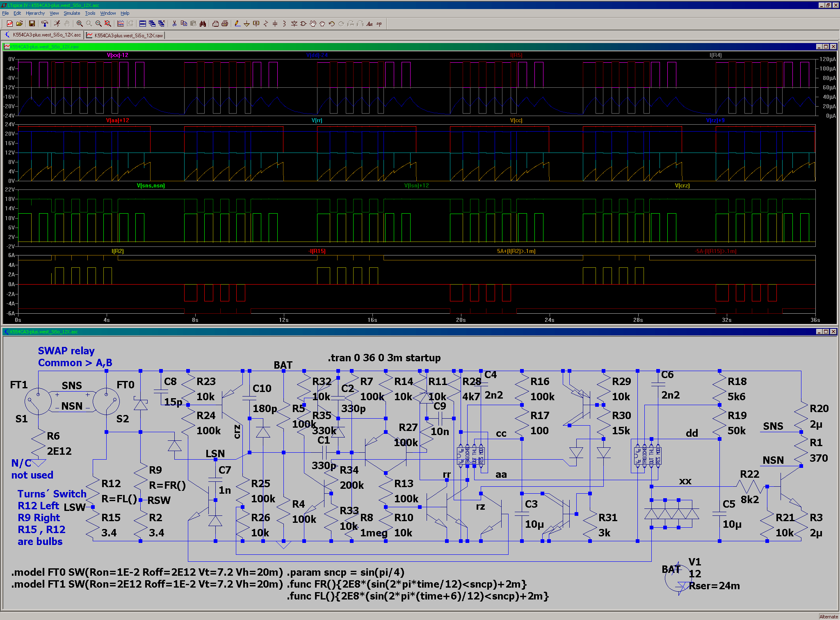This screenshot has height=620, width=840.
Task: Run the simulation with the running man icon
Action: (x=57, y=24)
